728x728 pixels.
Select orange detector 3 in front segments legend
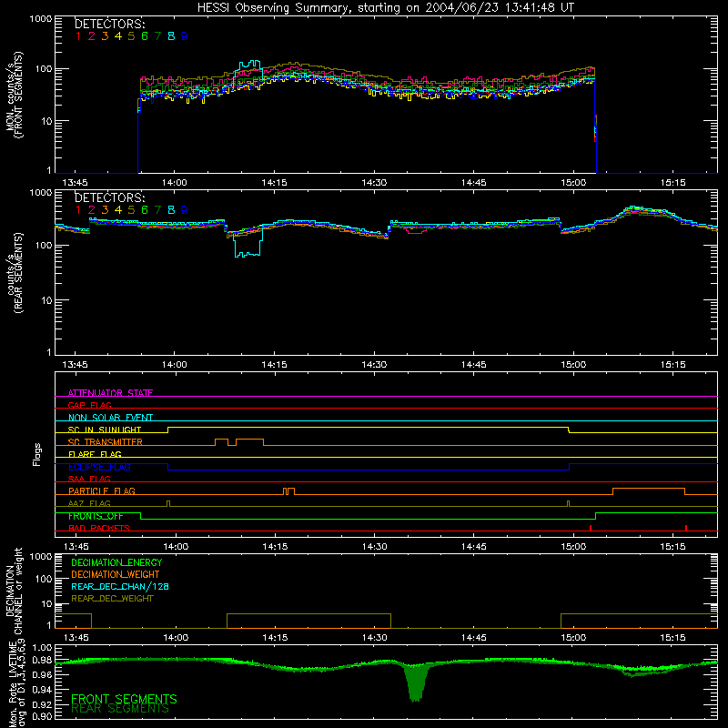(105, 36)
